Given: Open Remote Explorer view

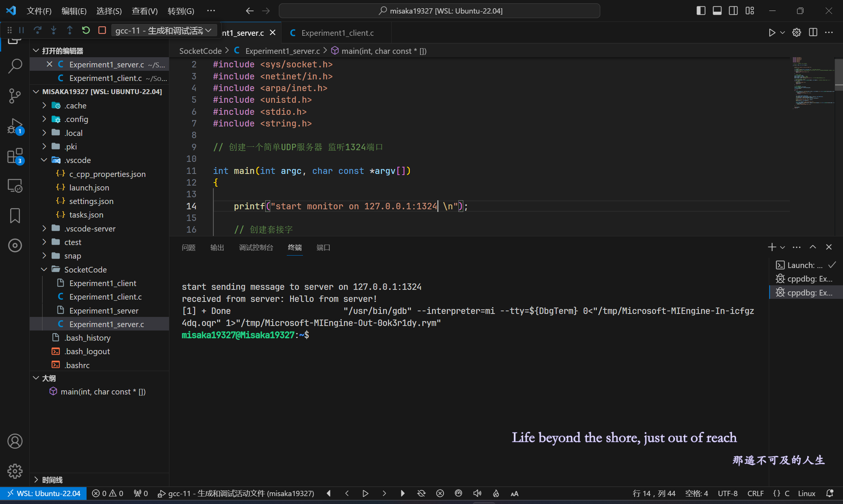Looking at the screenshot, I should click(15, 186).
